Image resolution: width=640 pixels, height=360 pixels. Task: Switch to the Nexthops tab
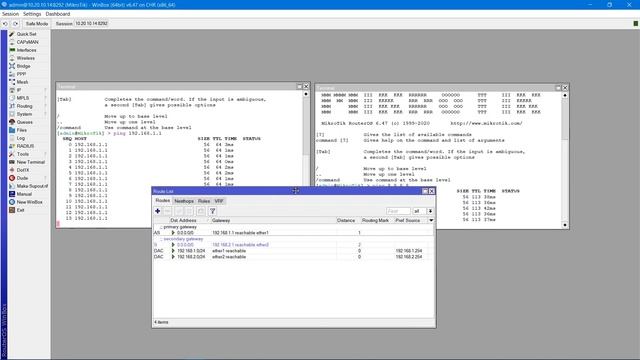[x=184, y=201]
